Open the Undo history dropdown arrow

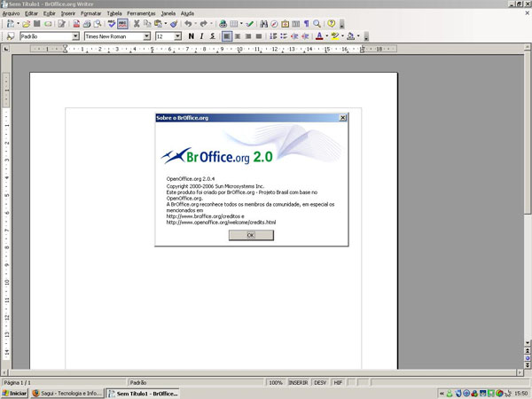pyautogui.click(x=195, y=24)
